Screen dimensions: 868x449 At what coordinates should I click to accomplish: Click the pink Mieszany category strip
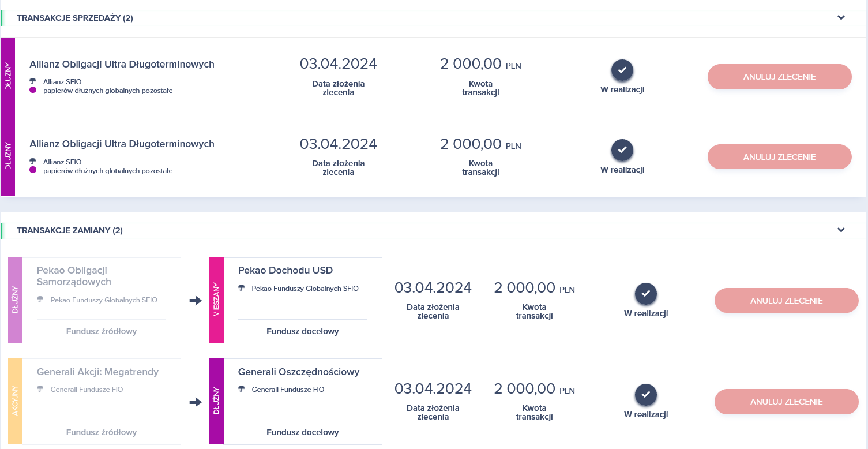click(x=216, y=300)
